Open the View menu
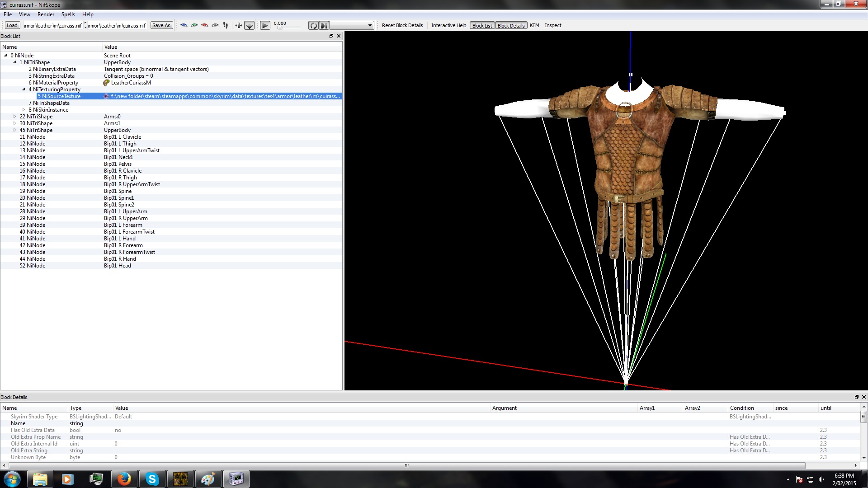This screenshot has height=488, width=868. point(25,14)
